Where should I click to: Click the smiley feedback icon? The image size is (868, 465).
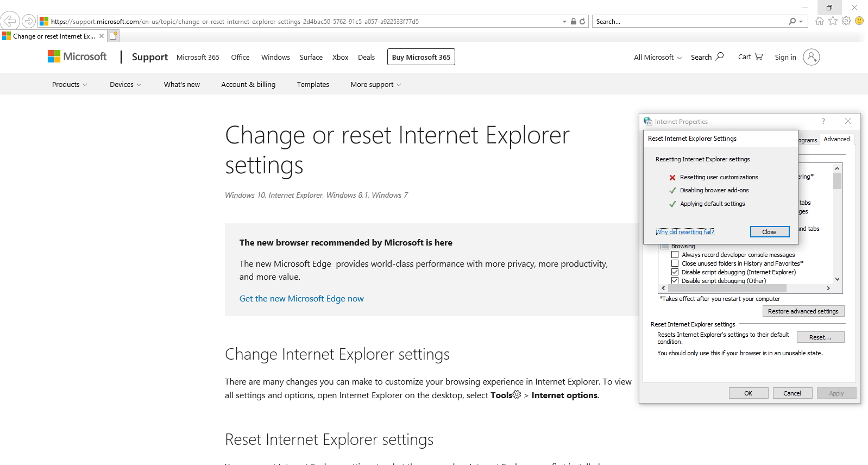(859, 21)
